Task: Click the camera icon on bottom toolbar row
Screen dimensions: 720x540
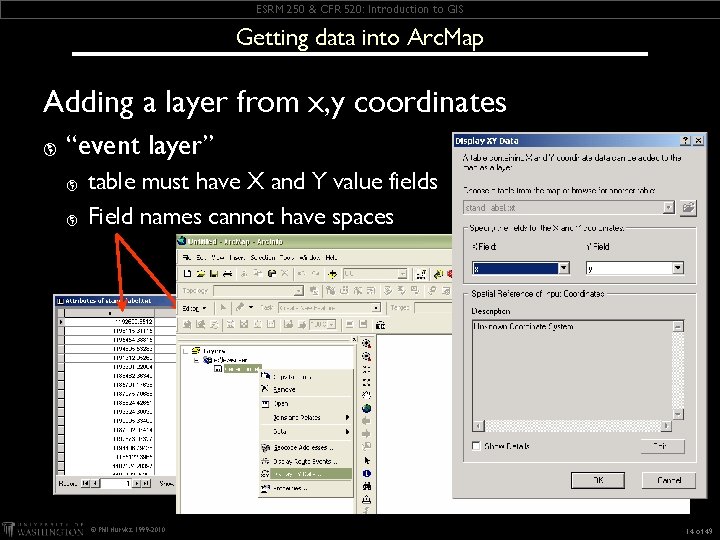Action: click(380, 325)
